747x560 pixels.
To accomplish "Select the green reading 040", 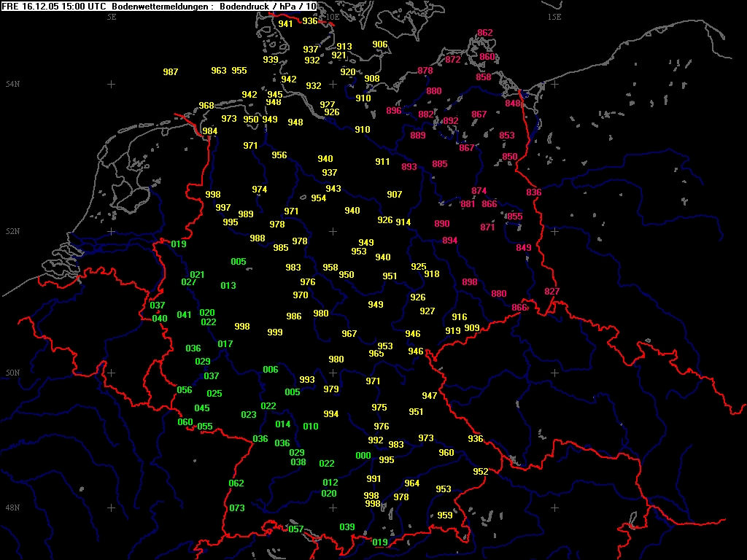I will tap(160, 319).
